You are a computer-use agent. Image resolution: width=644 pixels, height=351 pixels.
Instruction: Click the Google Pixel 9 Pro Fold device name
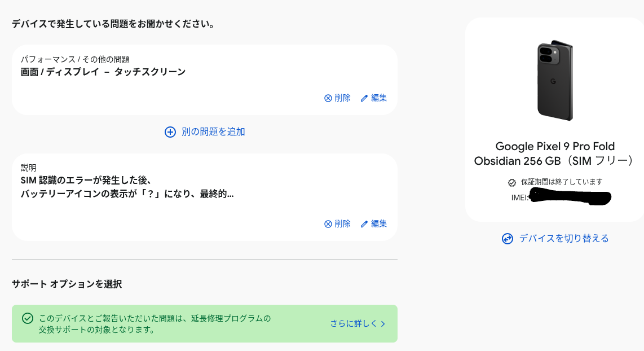click(x=555, y=146)
